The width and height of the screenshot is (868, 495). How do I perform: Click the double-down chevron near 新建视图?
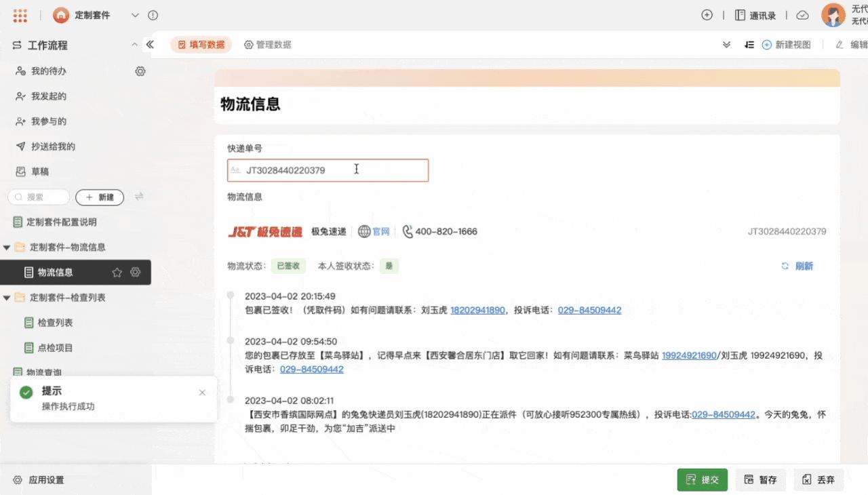(726, 44)
